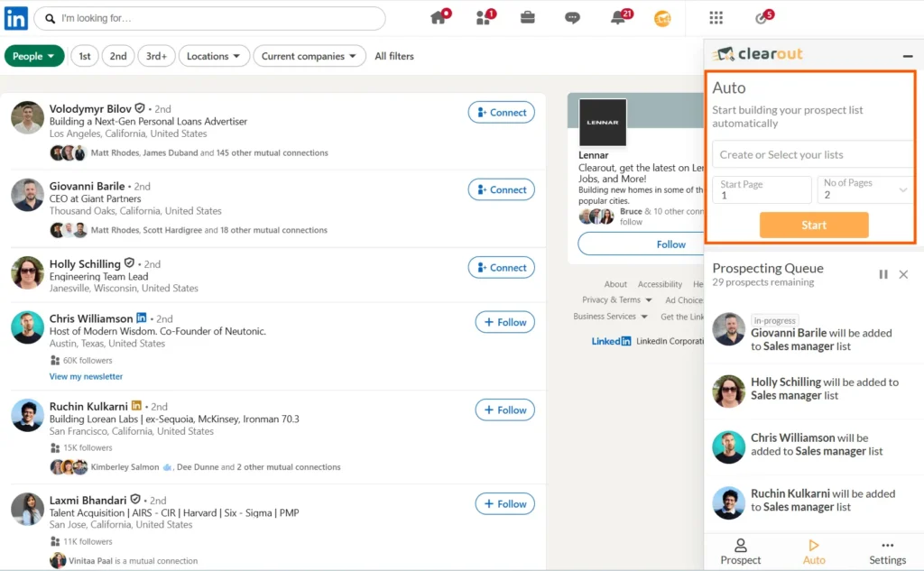This screenshot has height=571, width=924.
Task: Connect with Holly Schilling
Action: click(502, 268)
